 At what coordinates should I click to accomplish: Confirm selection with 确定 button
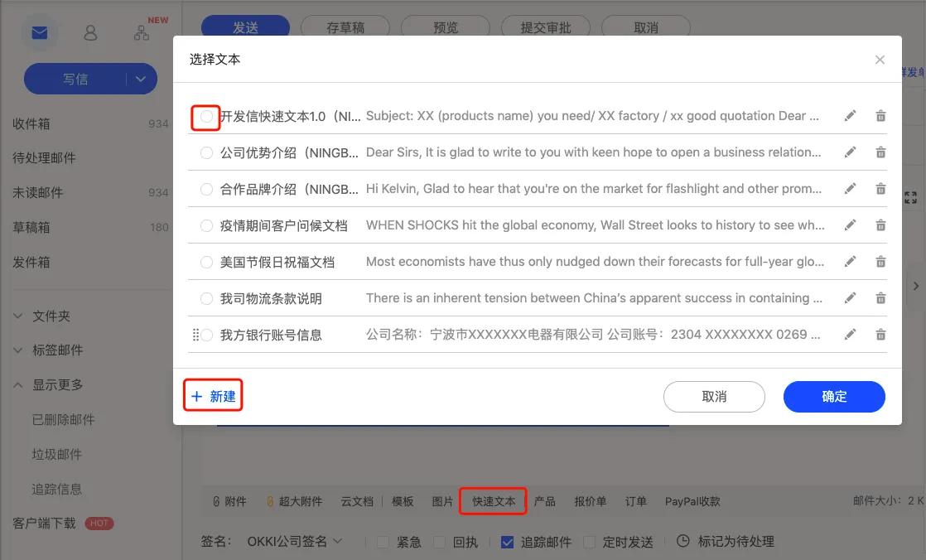pyautogui.click(x=834, y=396)
